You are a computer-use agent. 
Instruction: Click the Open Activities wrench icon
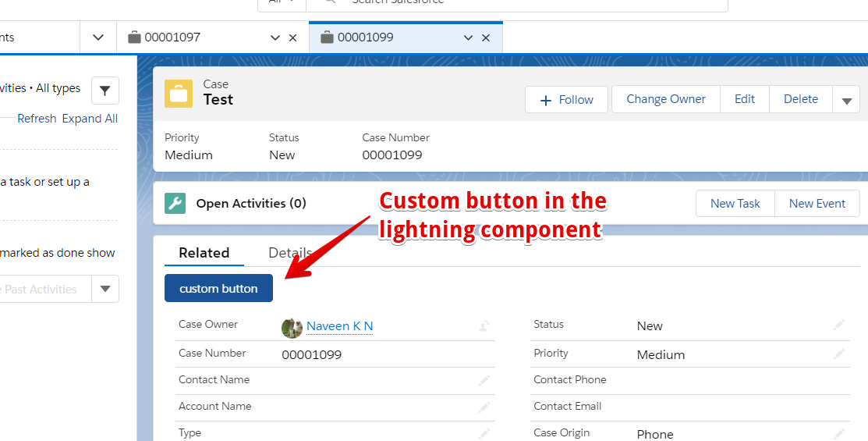pos(175,203)
